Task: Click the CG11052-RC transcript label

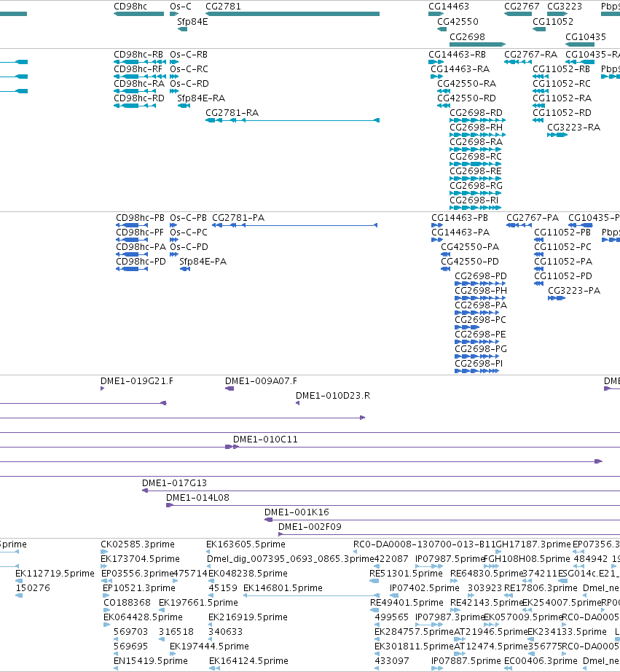Action: tap(561, 84)
